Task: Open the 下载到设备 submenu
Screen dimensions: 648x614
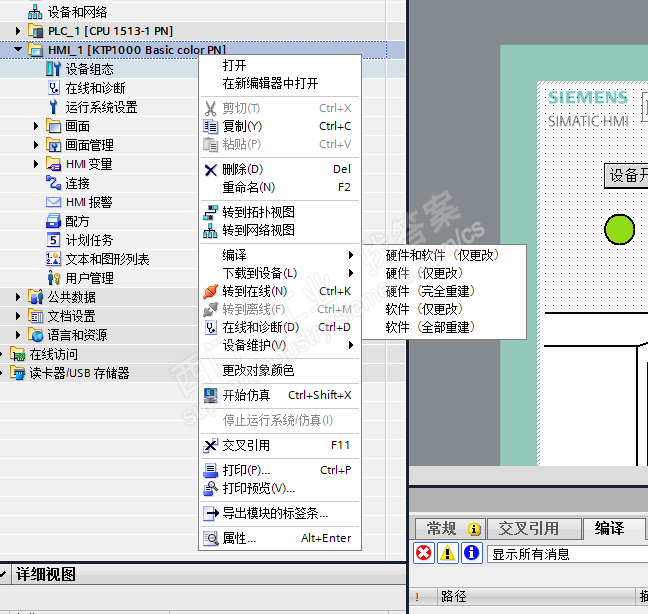Action: click(280, 273)
